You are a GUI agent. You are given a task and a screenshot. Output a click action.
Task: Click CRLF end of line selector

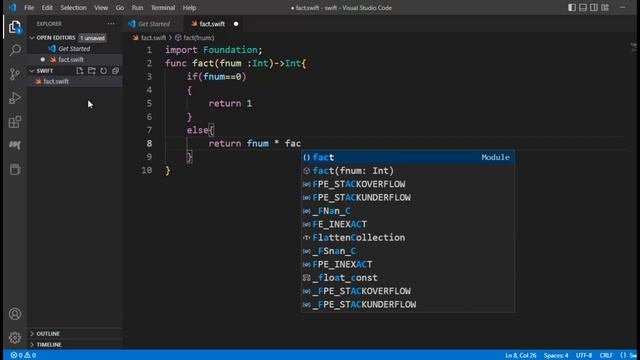pos(606,355)
